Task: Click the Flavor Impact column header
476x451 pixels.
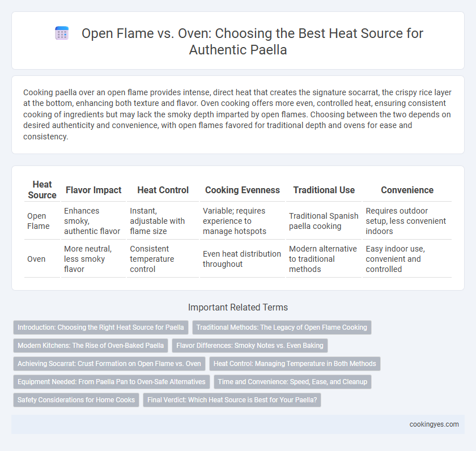Action: point(93,190)
